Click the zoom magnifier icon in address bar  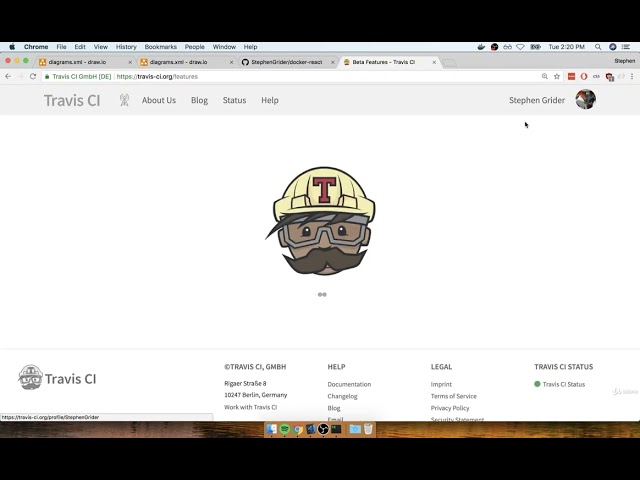tap(544, 76)
